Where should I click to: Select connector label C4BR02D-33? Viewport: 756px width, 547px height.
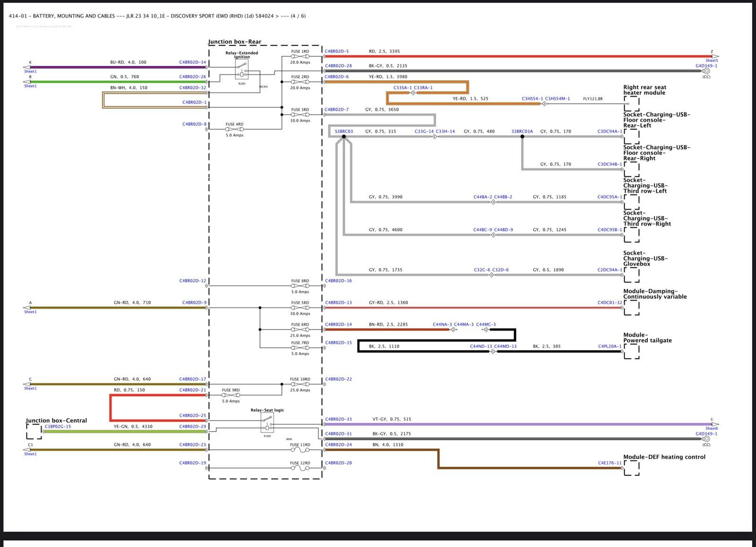pos(338,419)
